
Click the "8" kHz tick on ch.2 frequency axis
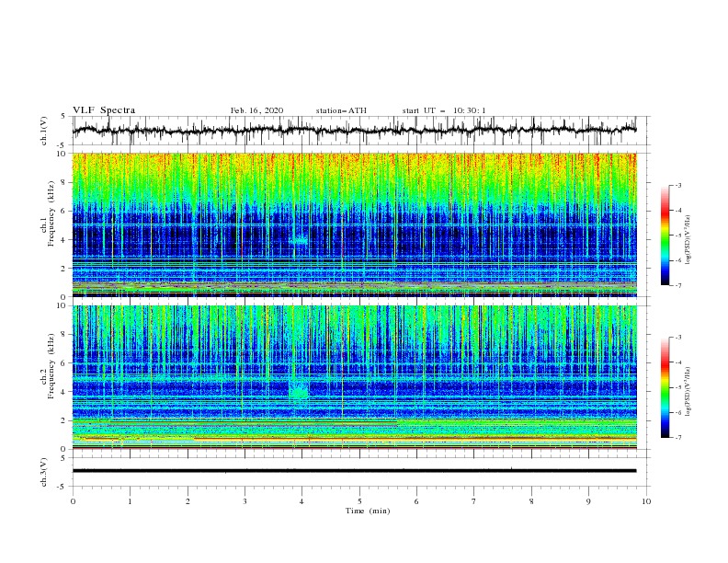64,335
